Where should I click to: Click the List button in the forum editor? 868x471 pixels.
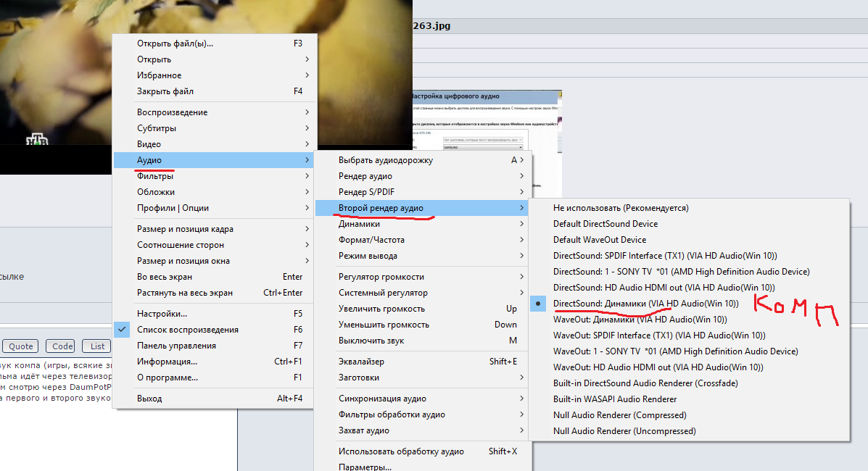coord(97,346)
